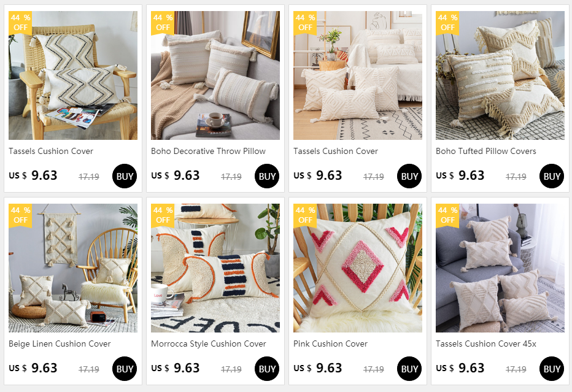This screenshot has height=392, width=572.
Task: Click the 44% OFF badge on Pink Cushion Cover
Action: (x=305, y=215)
